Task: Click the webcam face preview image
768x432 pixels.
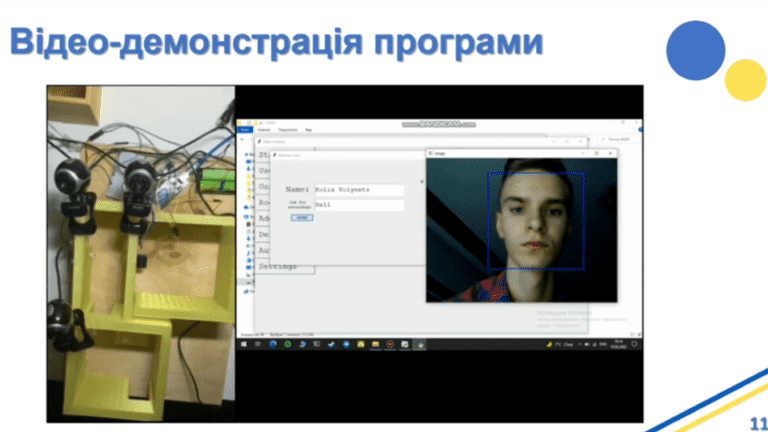Action: tap(522, 230)
